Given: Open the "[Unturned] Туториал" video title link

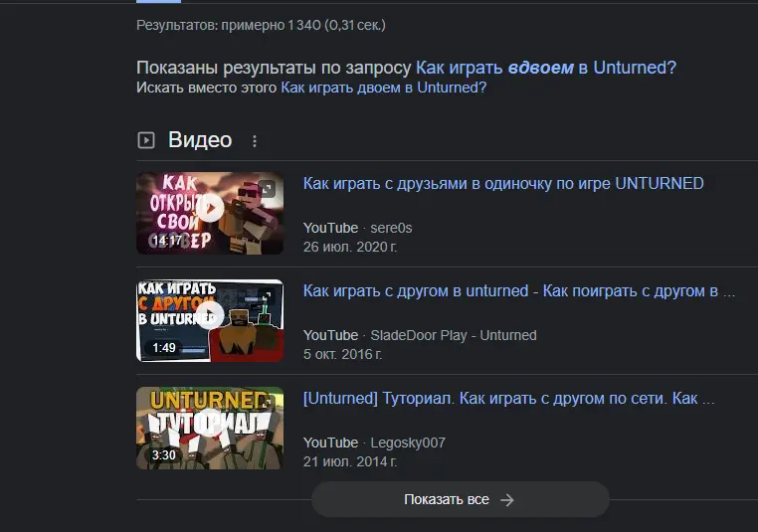Looking at the screenshot, I should coord(507,399).
